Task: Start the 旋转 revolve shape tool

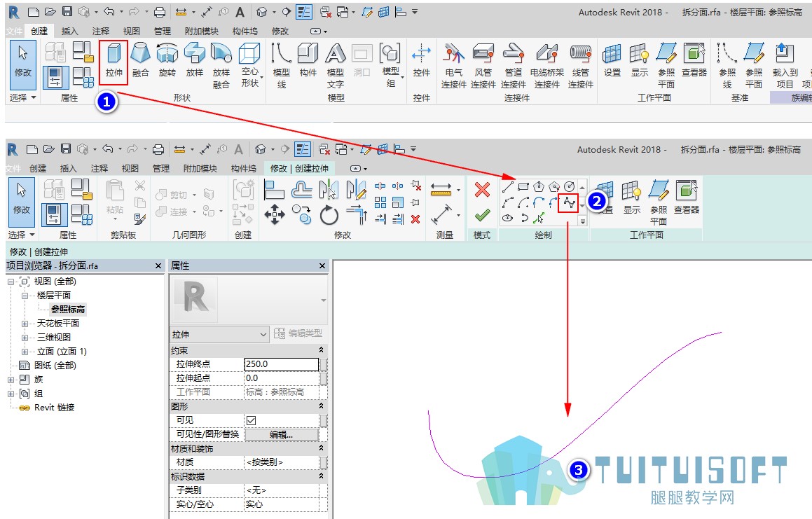Action: (167, 61)
